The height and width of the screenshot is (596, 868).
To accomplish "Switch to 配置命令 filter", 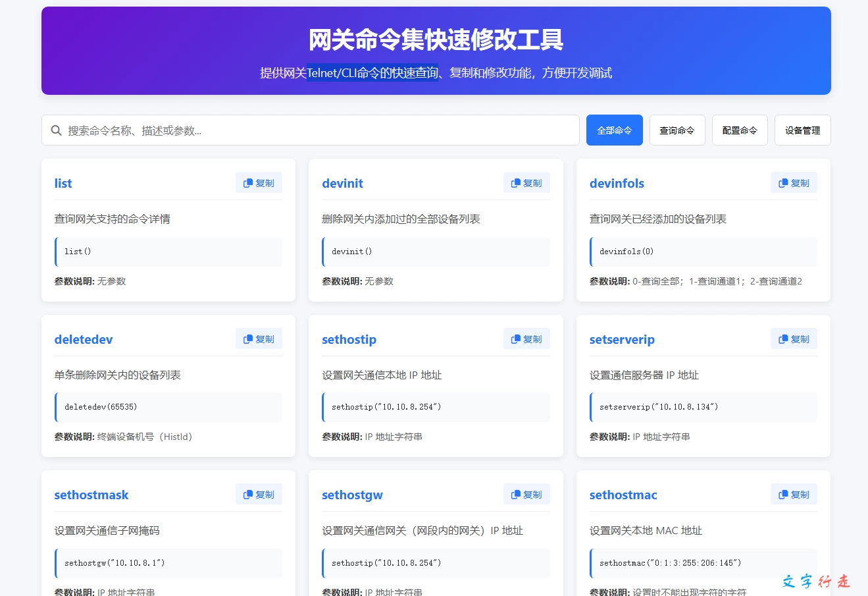I will pyautogui.click(x=740, y=130).
